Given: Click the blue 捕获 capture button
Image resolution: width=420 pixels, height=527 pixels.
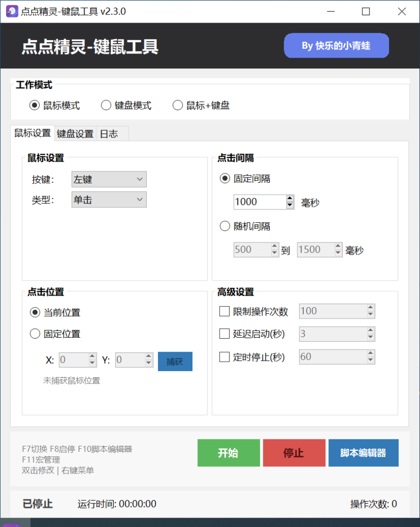Looking at the screenshot, I should point(175,361).
